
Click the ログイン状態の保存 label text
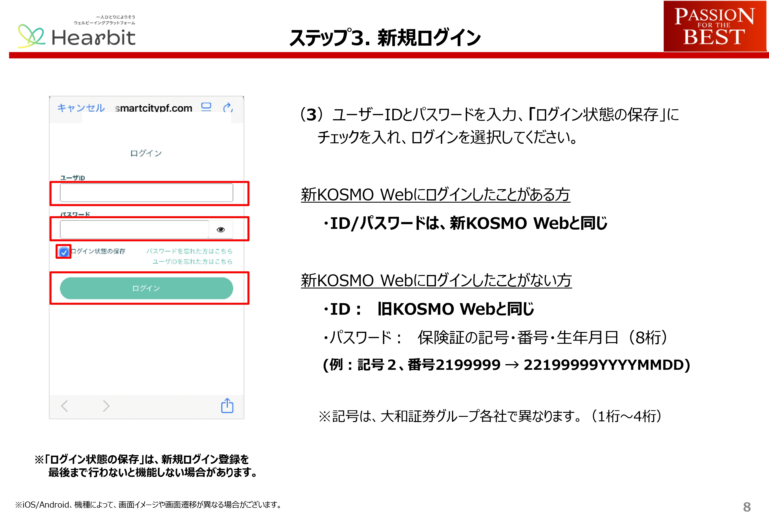coord(98,251)
